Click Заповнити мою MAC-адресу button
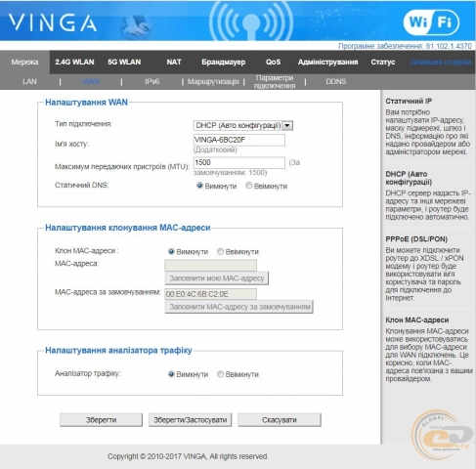 pyautogui.click(x=217, y=278)
